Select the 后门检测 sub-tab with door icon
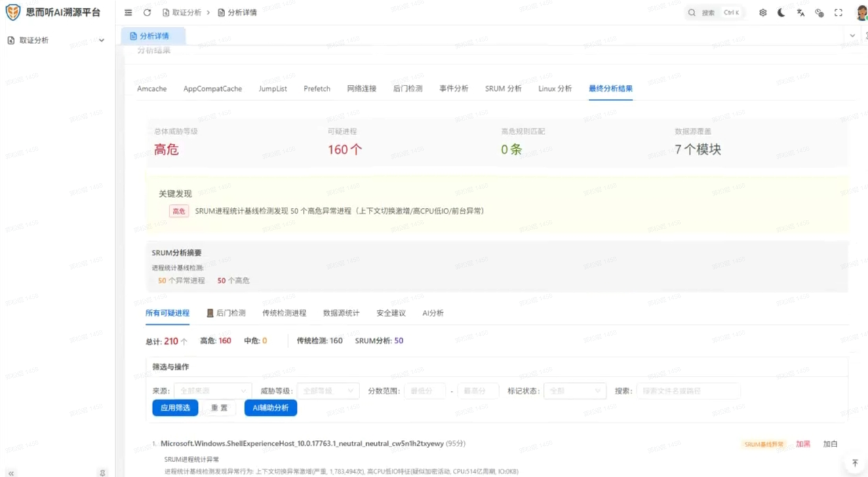The image size is (868, 477). click(x=226, y=313)
